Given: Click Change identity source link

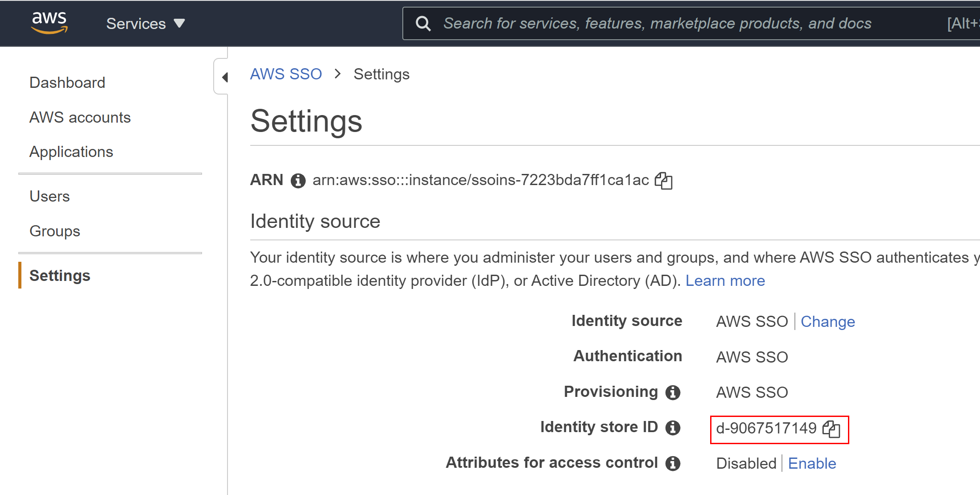Looking at the screenshot, I should (x=828, y=322).
